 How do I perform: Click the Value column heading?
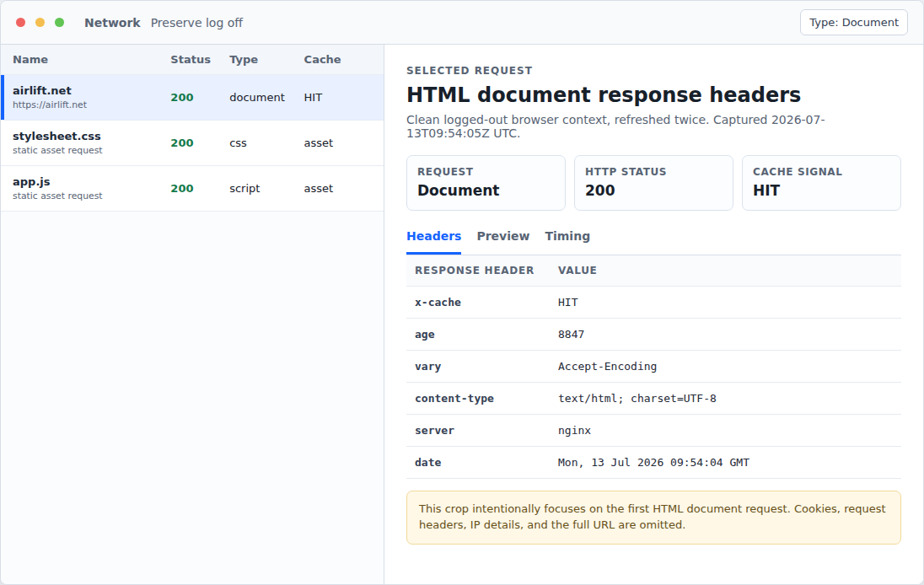(577, 271)
